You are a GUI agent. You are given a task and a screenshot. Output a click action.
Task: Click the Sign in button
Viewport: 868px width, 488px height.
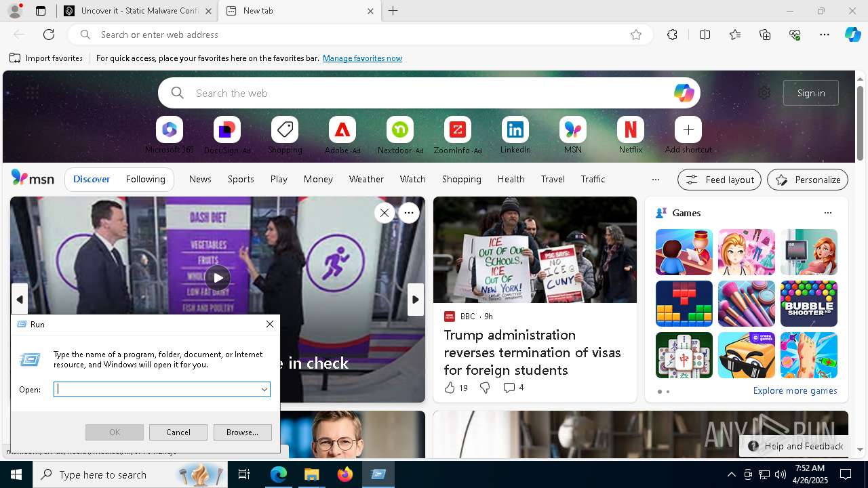point(811,93)
